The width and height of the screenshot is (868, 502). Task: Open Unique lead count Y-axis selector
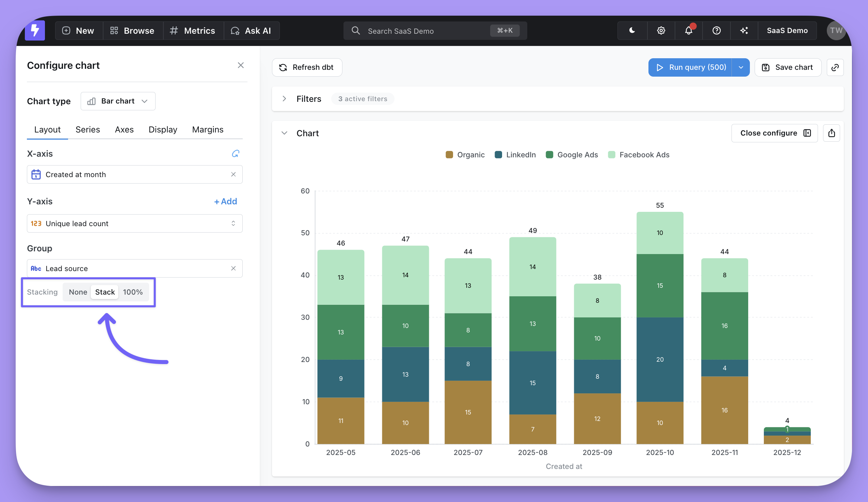[x=135, y=224]
